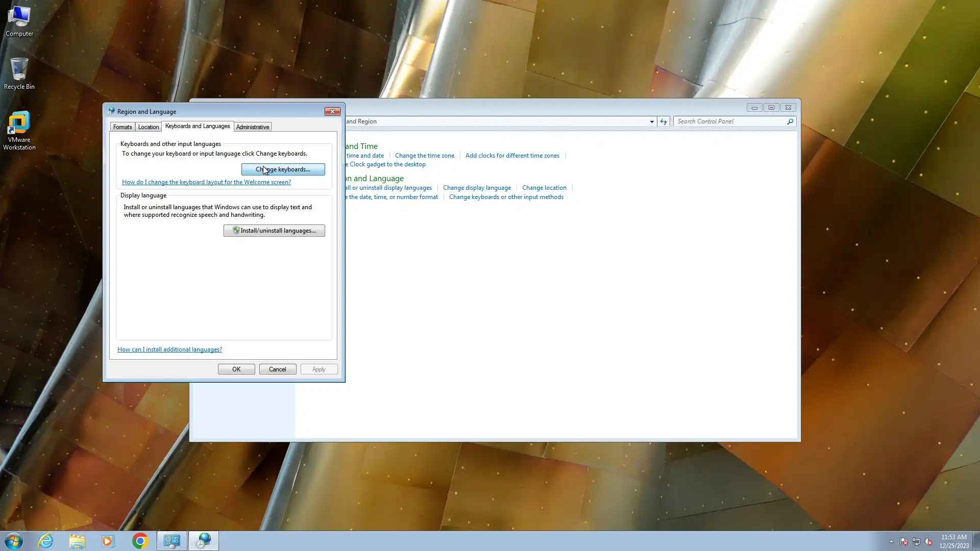Show hidden system tray icons

point(891,541)
